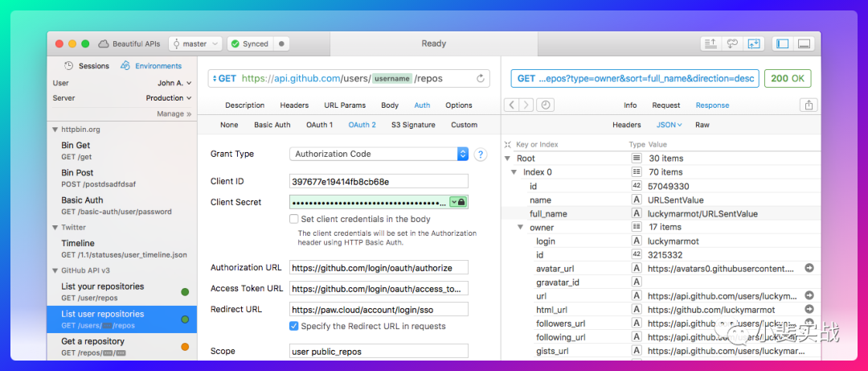Uncheck Specify the Redirect URL in requests

point(294,326)
